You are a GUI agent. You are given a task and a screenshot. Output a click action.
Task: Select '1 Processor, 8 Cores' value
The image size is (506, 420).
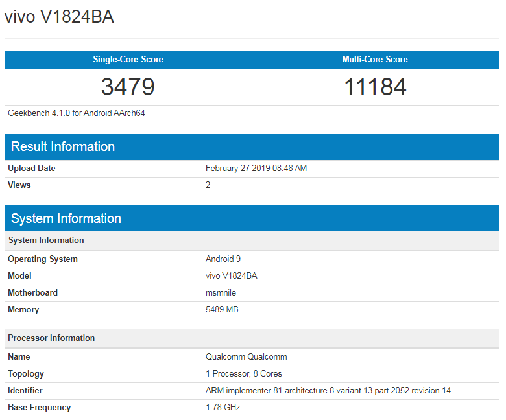point(244,373)
